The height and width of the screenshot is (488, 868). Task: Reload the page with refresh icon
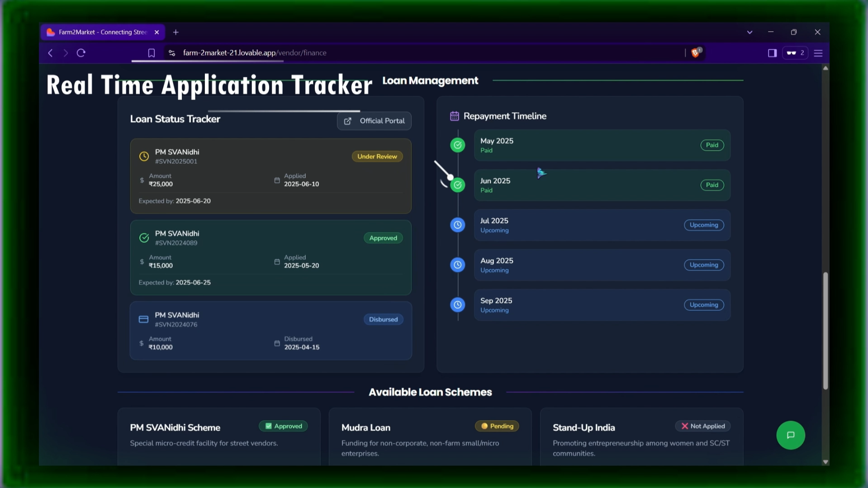(x=81, y=53)
